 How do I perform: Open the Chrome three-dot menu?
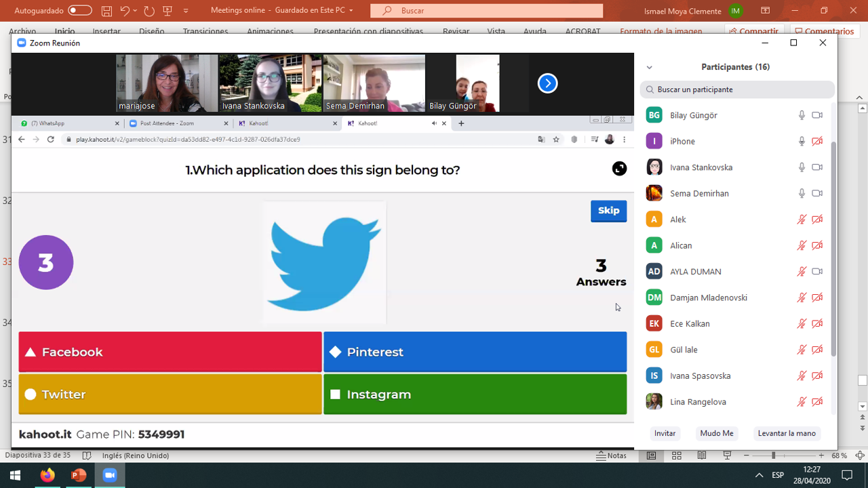click(624, 140)
